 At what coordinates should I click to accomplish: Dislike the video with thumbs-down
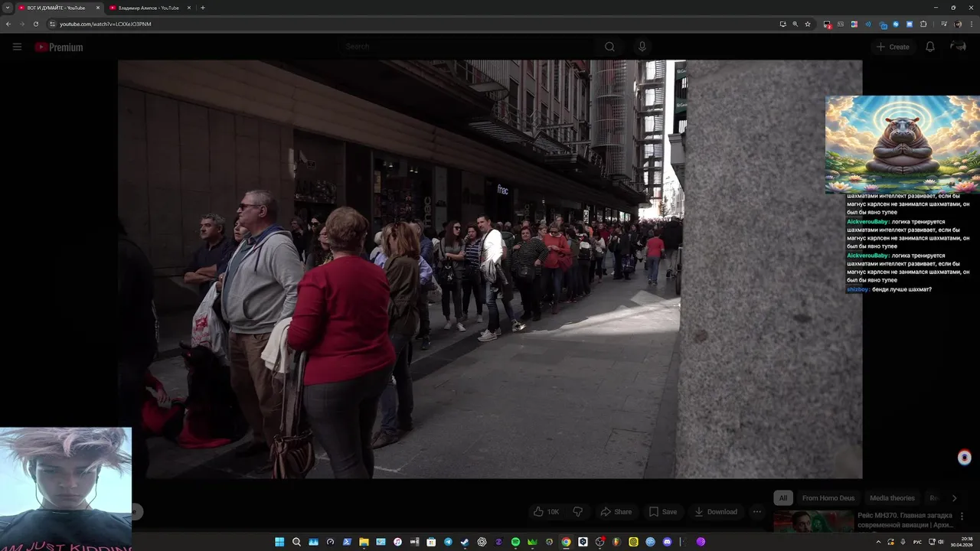(578, 511)
